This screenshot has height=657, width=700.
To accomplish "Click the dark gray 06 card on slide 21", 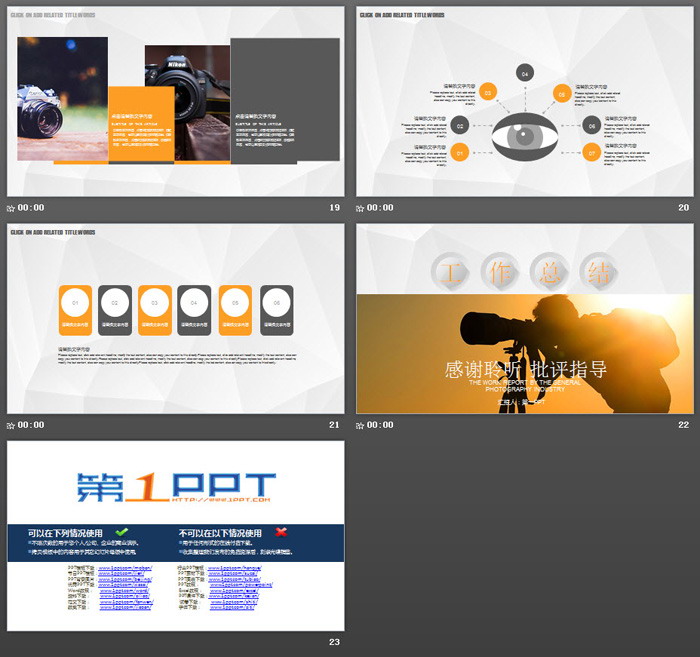I will [x=277, y=310].
